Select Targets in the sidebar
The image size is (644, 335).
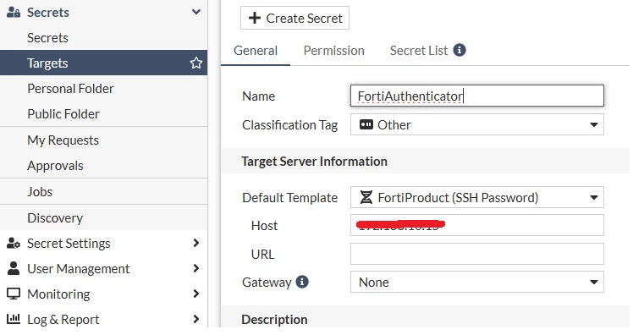[103, 63]
